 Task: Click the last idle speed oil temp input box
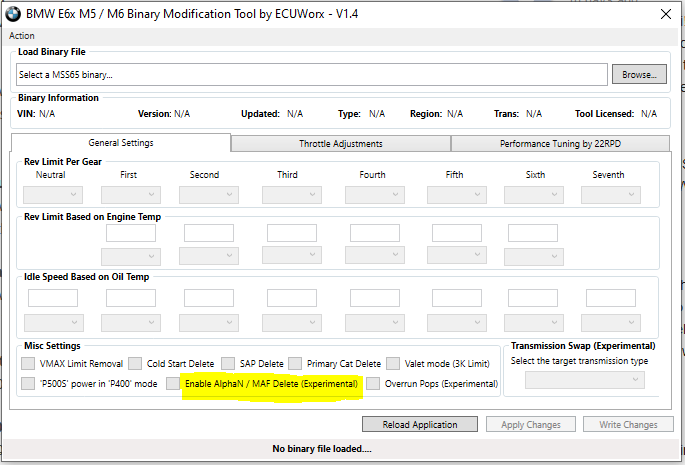point(611,298)
